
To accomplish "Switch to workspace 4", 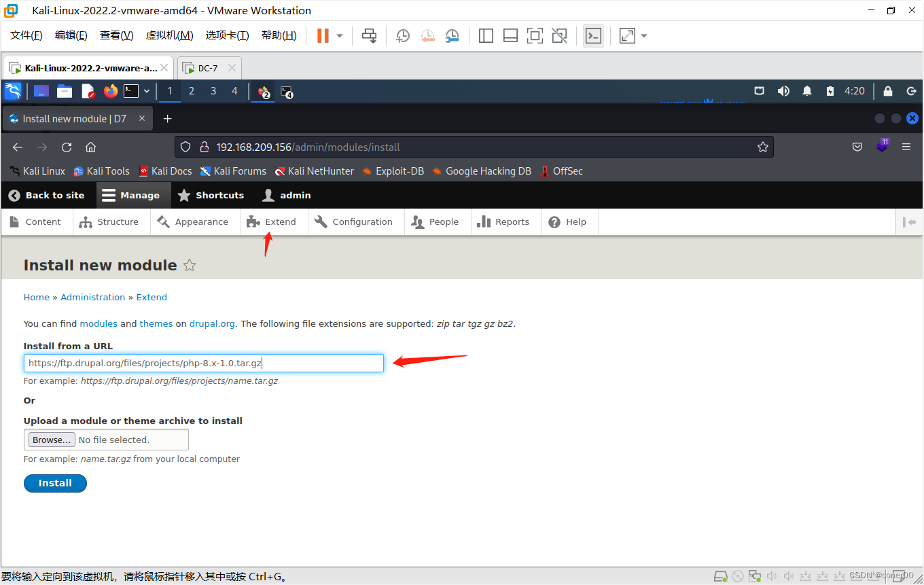I will (235, 91).
